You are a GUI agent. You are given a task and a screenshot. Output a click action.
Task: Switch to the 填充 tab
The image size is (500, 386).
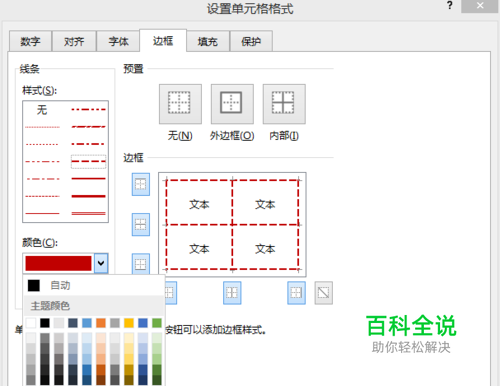coord(207,41)
